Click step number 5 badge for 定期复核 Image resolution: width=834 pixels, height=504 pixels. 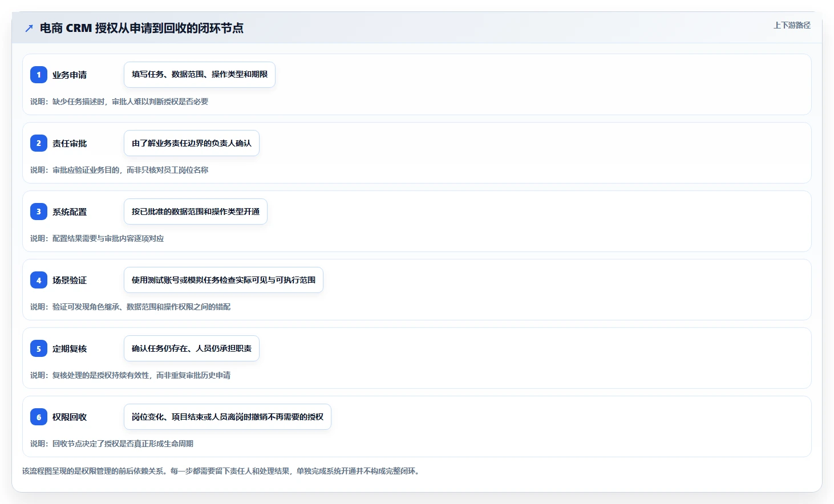tap(39, 348)
